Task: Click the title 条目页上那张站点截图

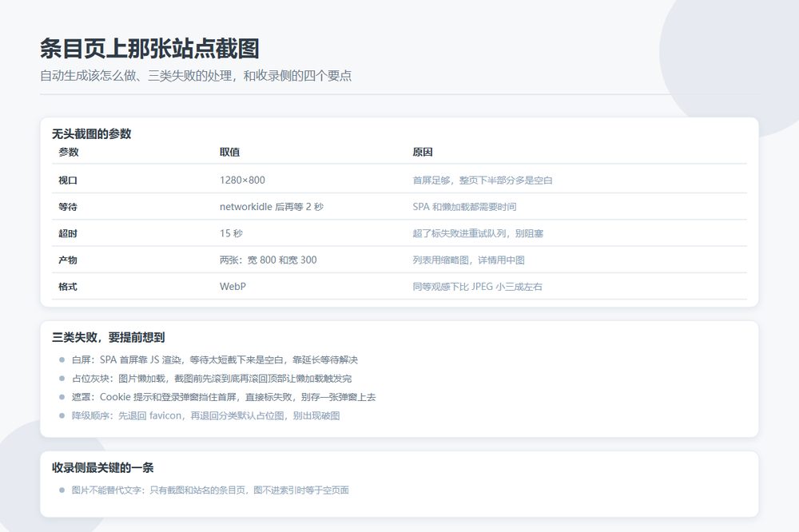Action: (x=150, y=49)
